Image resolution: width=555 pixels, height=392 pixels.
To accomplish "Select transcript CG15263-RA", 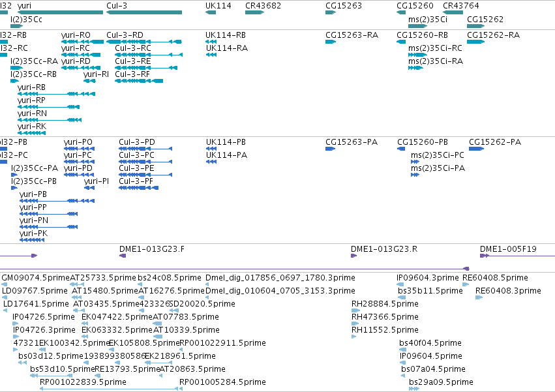I will click(x=331, y=42).
